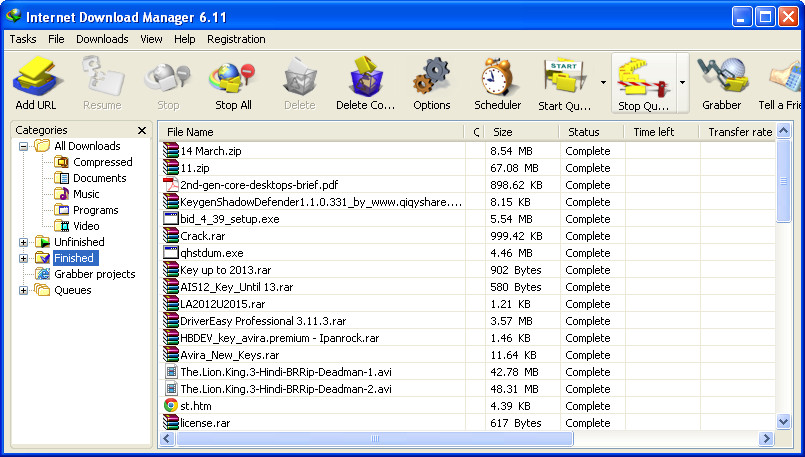Click the horizontal scrollbar right arrow
This screenshot has height=457, width=805.
766,439
